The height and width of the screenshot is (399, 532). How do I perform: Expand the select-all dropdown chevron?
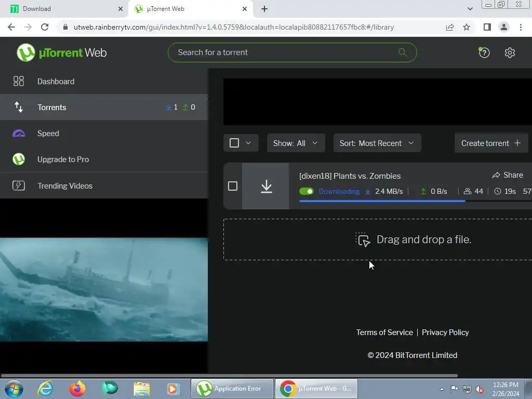tap(248, 143)
